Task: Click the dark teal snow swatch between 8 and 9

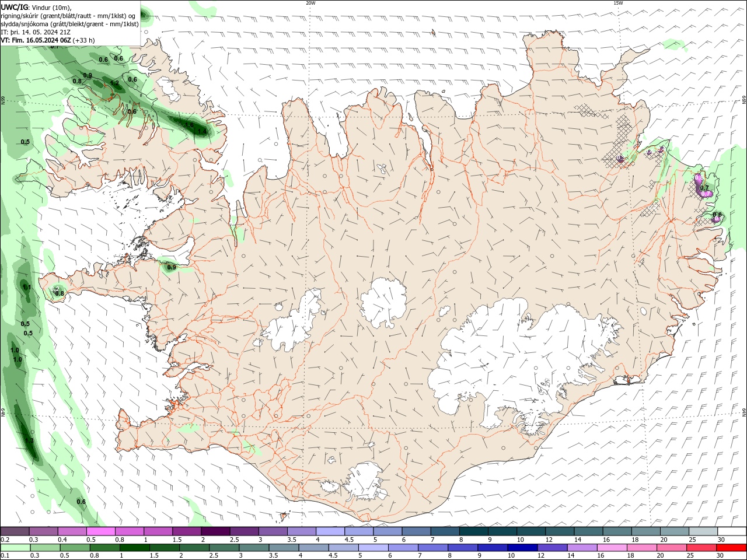Action: point(473,531)
